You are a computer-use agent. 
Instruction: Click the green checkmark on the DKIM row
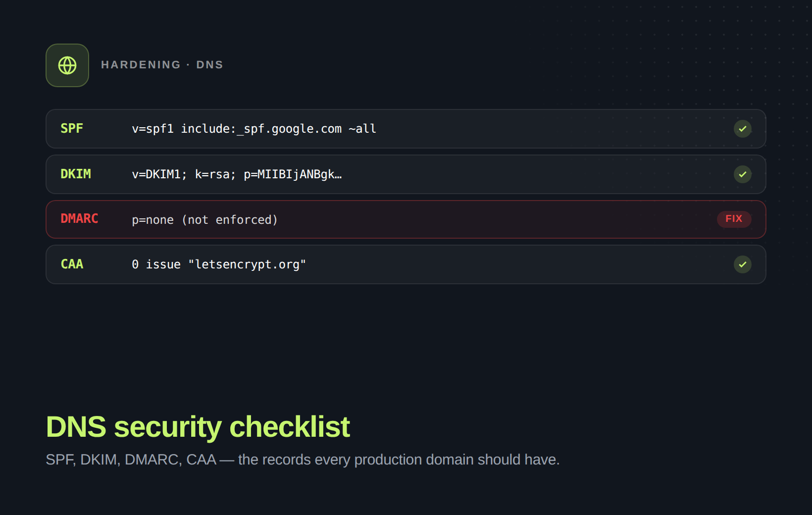[x=742, y=174]
